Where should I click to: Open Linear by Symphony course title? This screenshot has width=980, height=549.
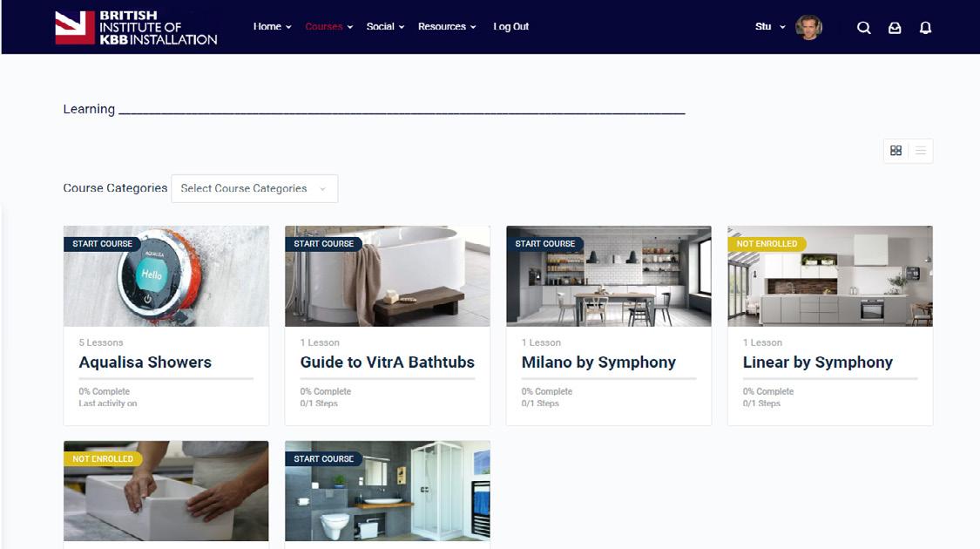point(817,362)
